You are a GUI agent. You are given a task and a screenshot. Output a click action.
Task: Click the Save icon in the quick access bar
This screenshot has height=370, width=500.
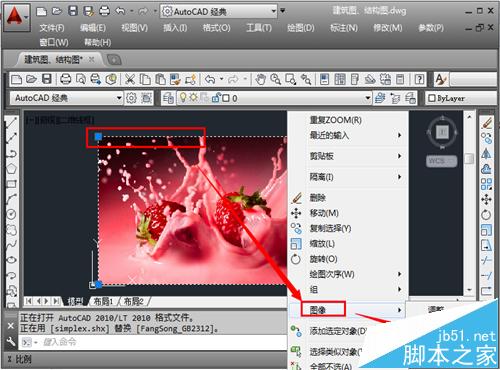point(72,11)
